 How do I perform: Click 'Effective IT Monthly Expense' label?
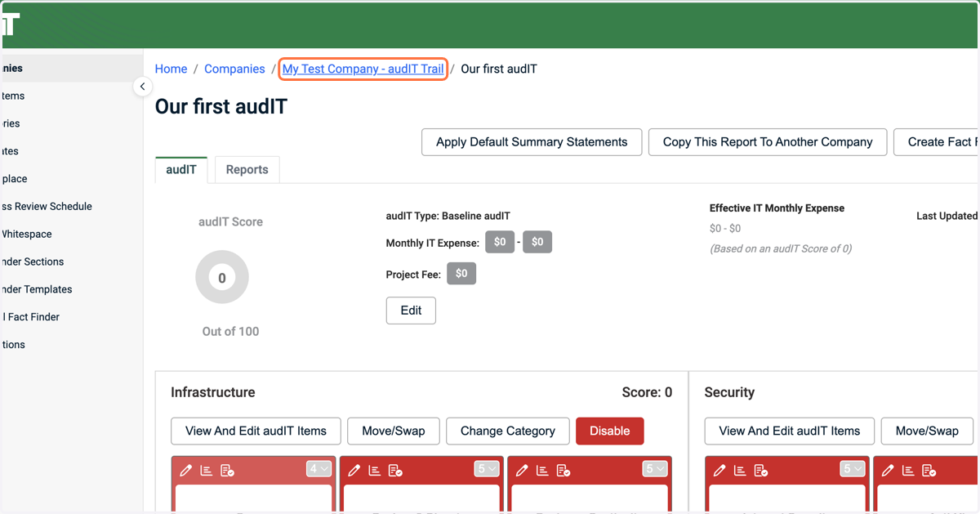pyautogui.click(x=777, y=208)
